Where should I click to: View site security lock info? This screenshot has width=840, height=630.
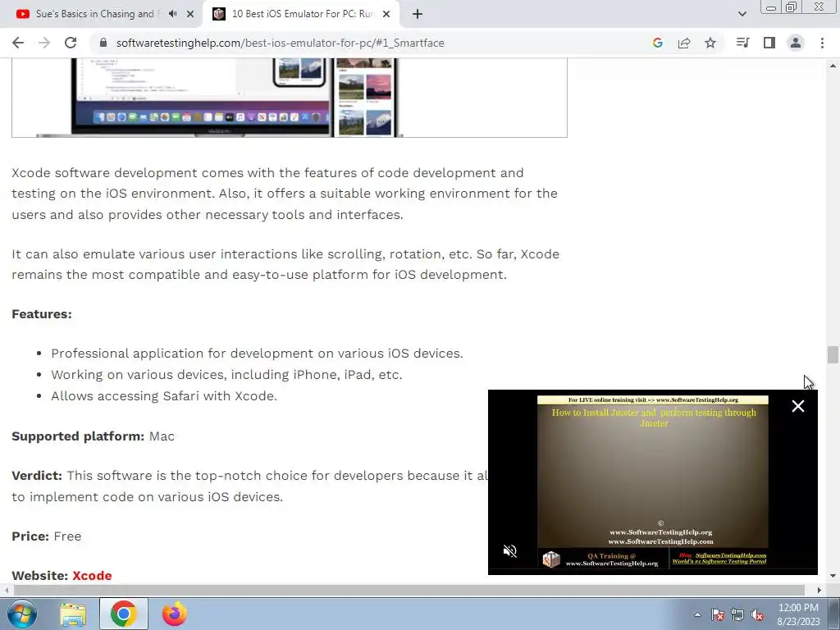click(x=103, y=43)
